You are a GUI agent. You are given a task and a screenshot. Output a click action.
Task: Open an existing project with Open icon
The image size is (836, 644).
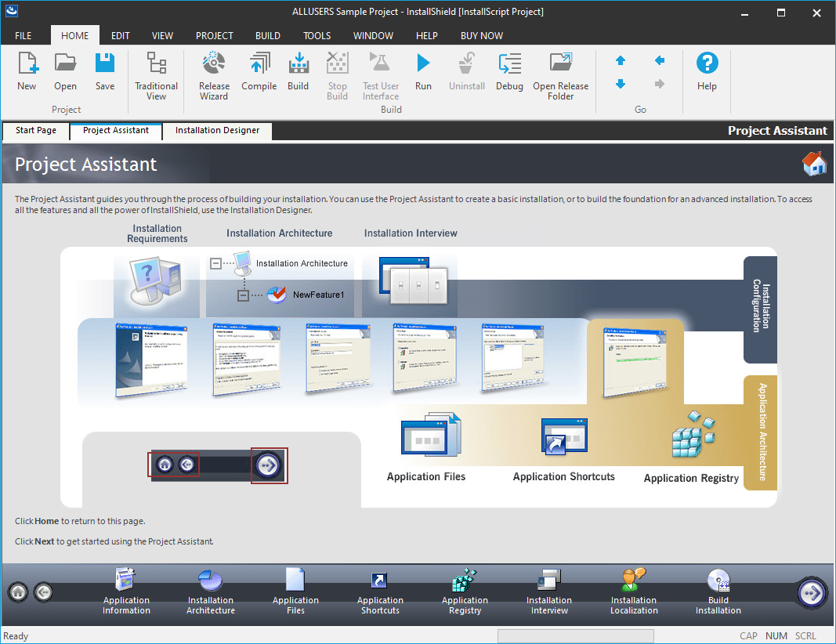[65, 63]
